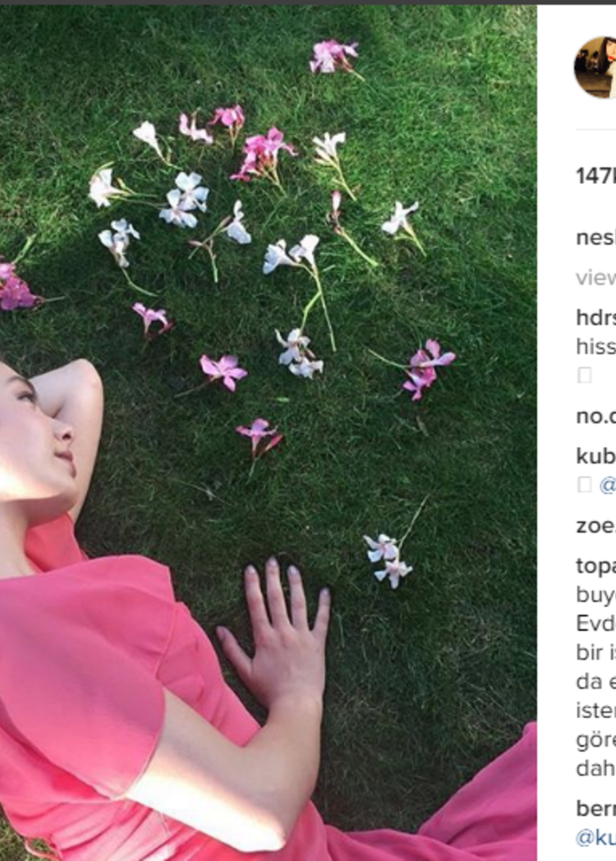Open the 'berr' commenter username
The image size is (616, 861).
click(x=596, y=808)
